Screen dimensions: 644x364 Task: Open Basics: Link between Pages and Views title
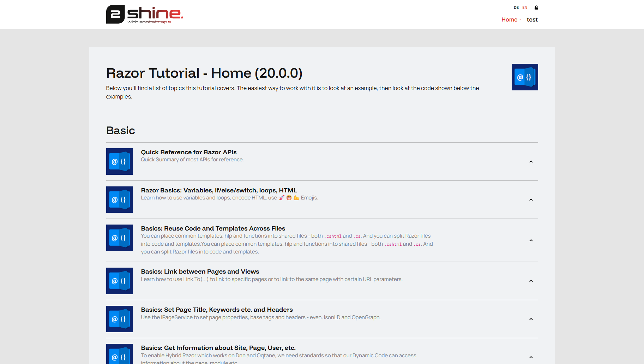(200, 271)
